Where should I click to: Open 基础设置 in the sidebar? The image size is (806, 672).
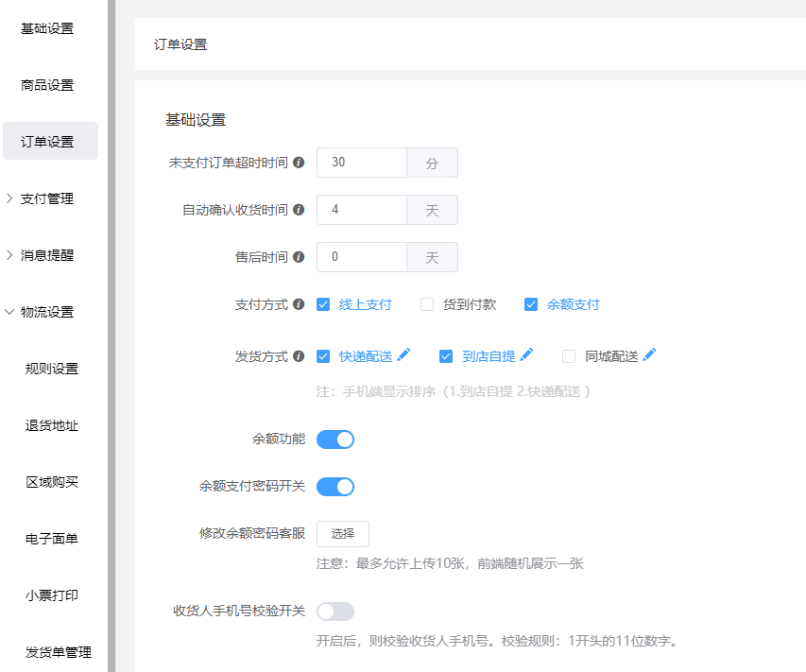tap(47, 28)
